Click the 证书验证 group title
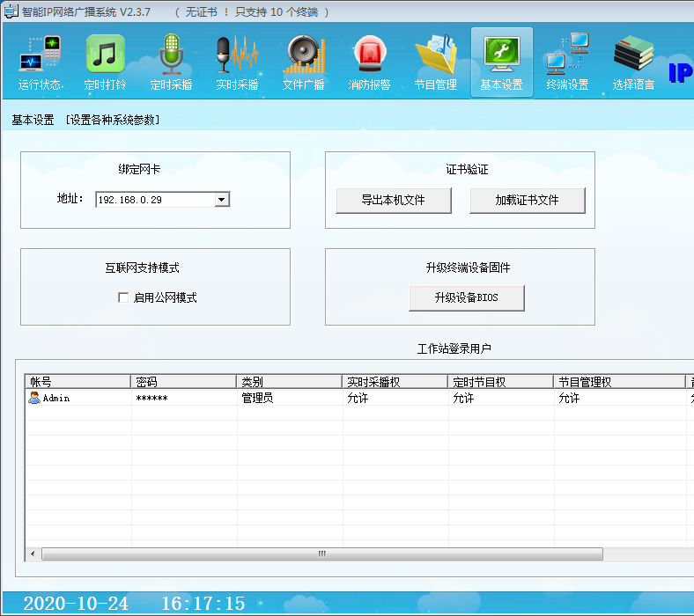694x616 pixels. pos(467,169)
